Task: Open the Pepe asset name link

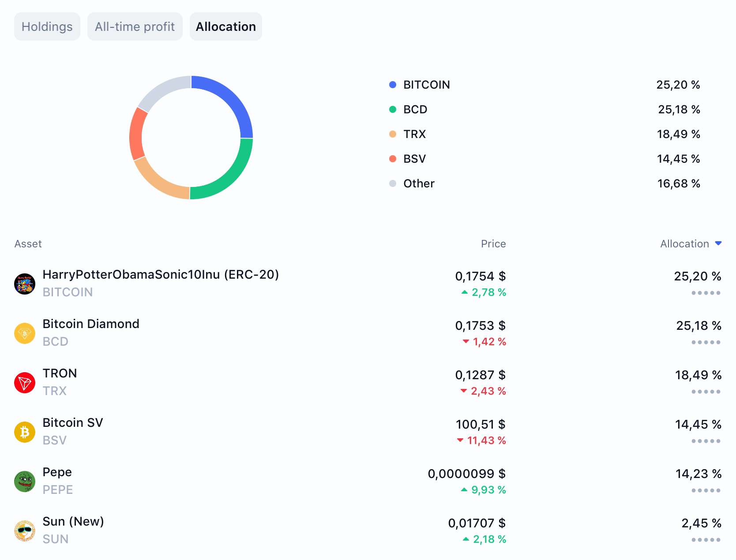Action: coord(57,472)
